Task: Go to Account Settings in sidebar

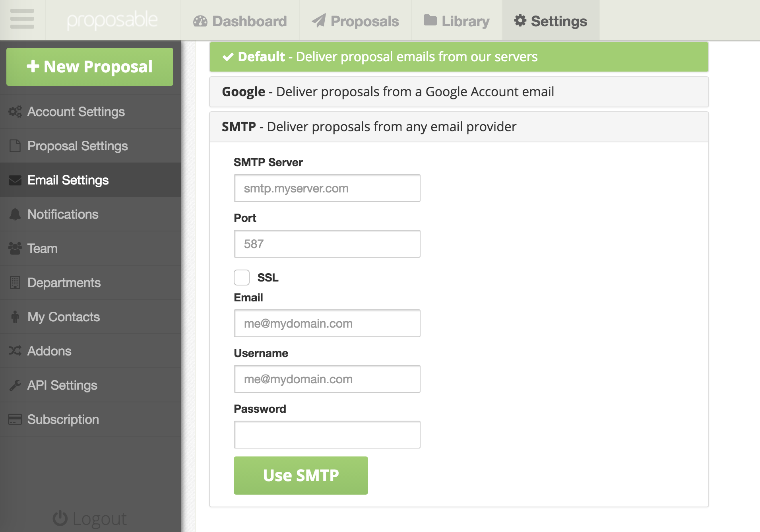Action: click(91, 112)
